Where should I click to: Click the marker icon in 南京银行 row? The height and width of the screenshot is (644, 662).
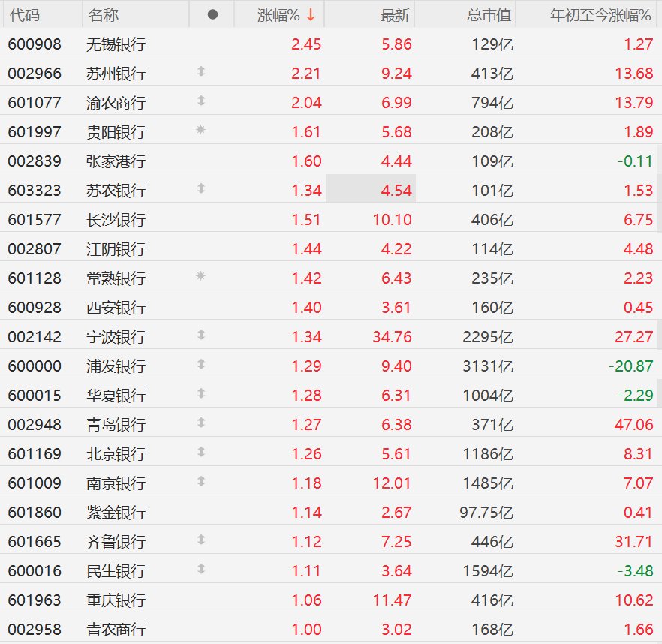pyautogui.click(x=201, y=481)
